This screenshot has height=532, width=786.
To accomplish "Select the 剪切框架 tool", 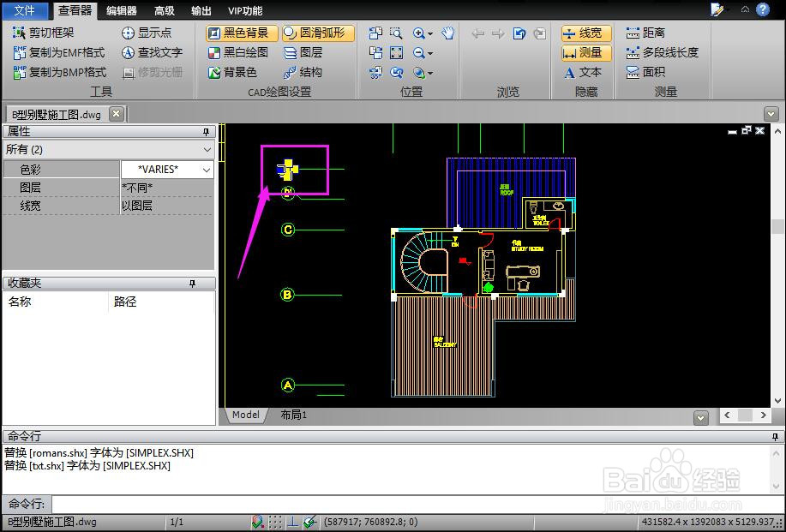I will point(43,33).
